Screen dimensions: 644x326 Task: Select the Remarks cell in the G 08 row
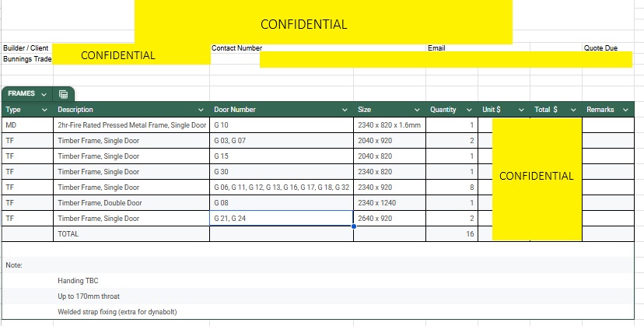click(608, 203)
